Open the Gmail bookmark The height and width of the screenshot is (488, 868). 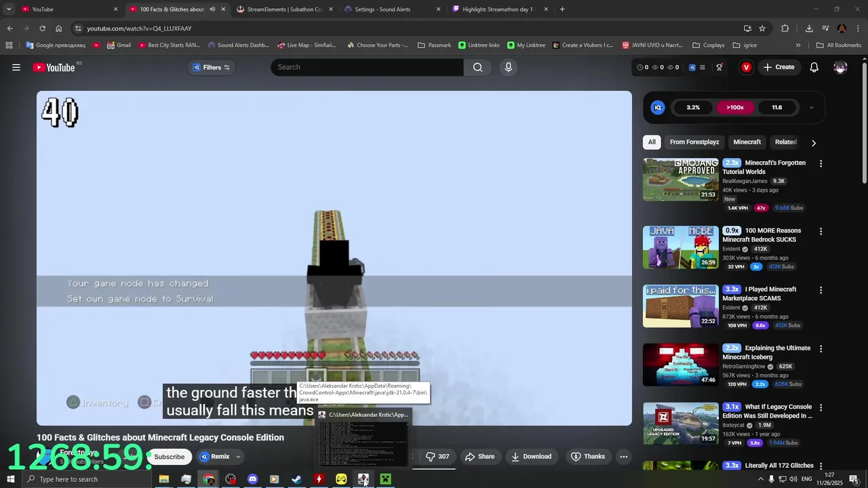[119, 45]
